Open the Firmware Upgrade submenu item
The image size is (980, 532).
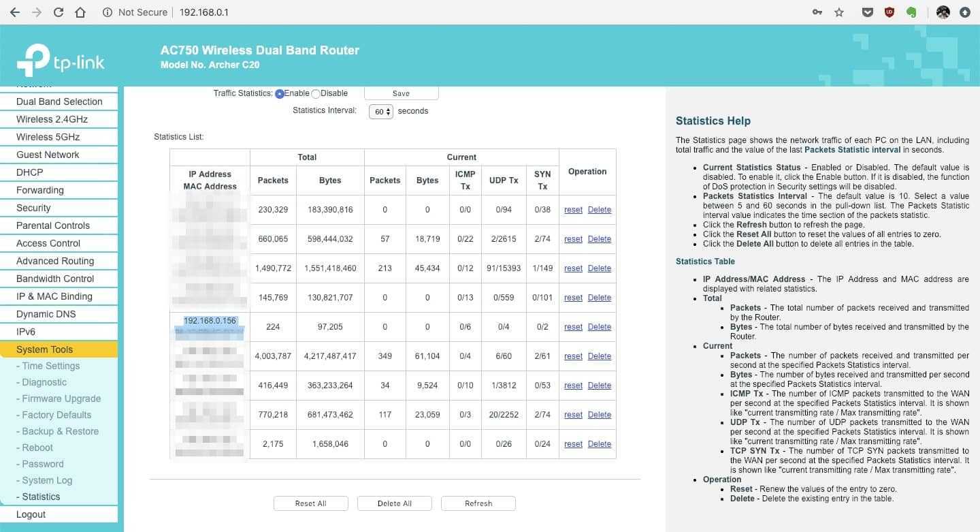point(61,398)
